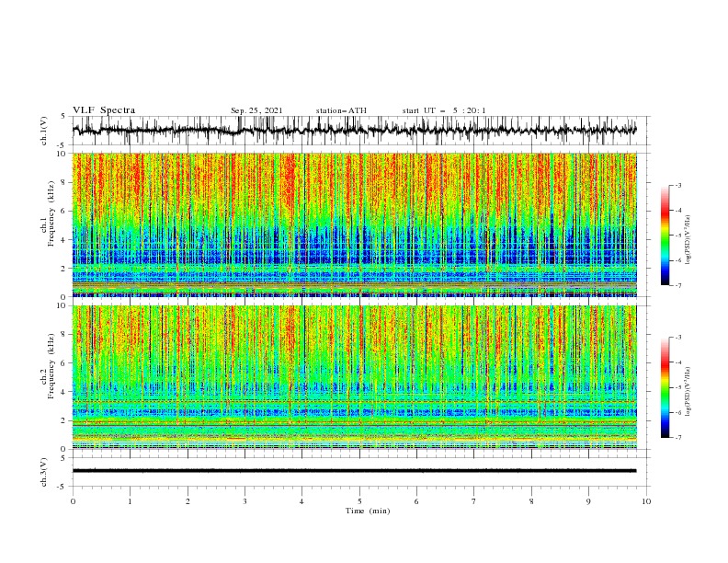The height and width of the screenshot is (563, 728).
Task: Click the "6" kHz tick on ch.1 frequency axis
Action: coord(64,211)
